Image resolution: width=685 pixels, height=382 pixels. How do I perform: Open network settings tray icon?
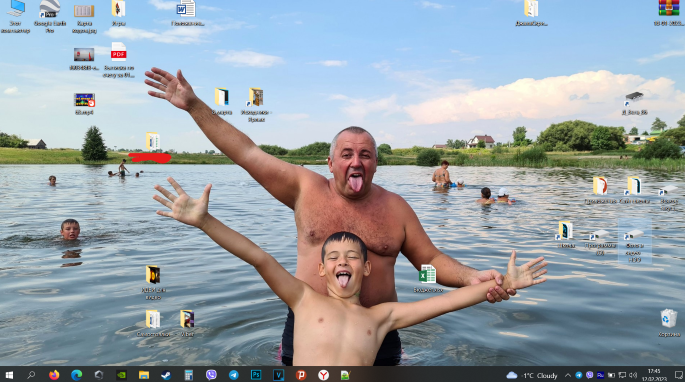click(622, 375)
